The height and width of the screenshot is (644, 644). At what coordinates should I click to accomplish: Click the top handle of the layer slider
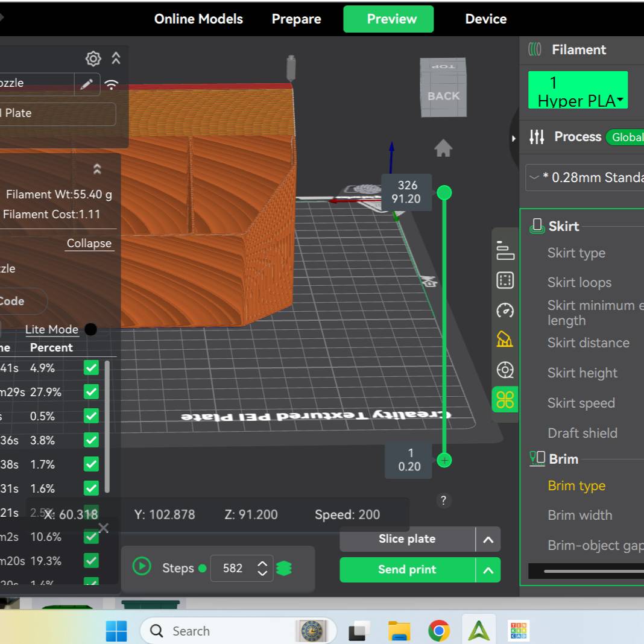tap(444, 193)
